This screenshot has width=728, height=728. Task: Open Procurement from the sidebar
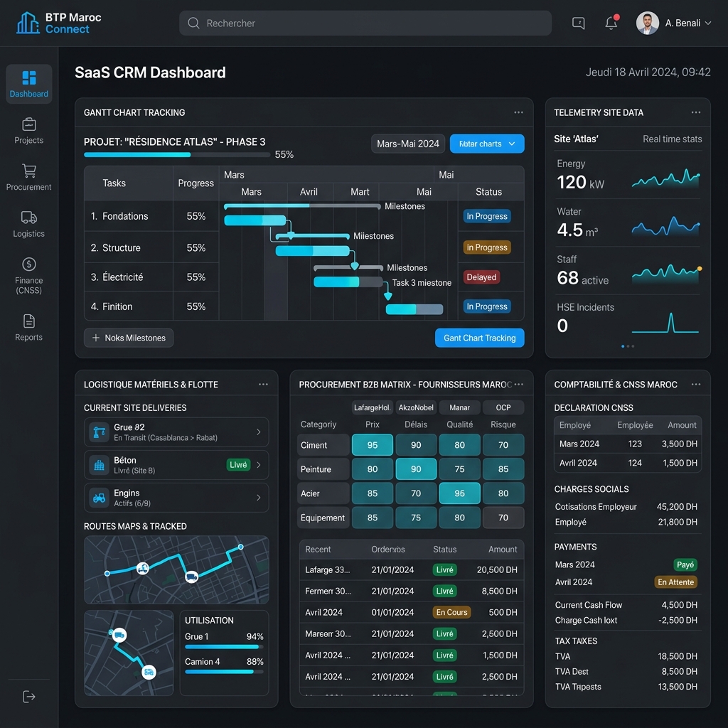click(28, 177)
